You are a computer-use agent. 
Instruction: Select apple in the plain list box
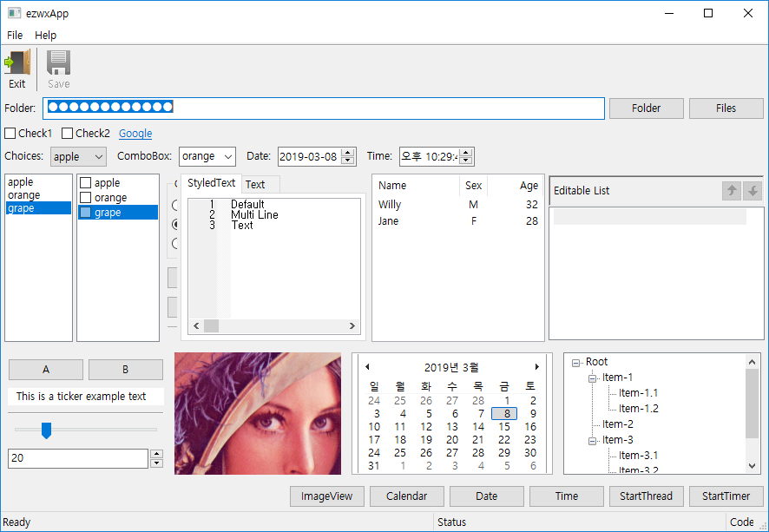[38, 182]
